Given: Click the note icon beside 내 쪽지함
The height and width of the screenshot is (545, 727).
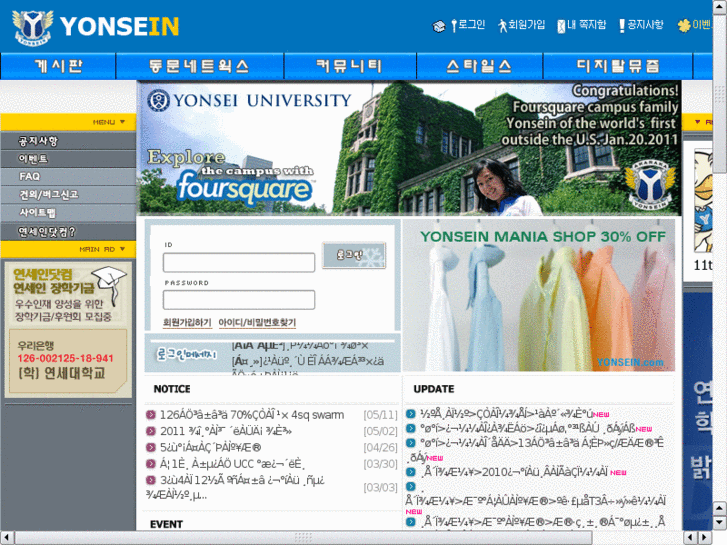Looking at the screenshot, I should click(x=561, y=26).
